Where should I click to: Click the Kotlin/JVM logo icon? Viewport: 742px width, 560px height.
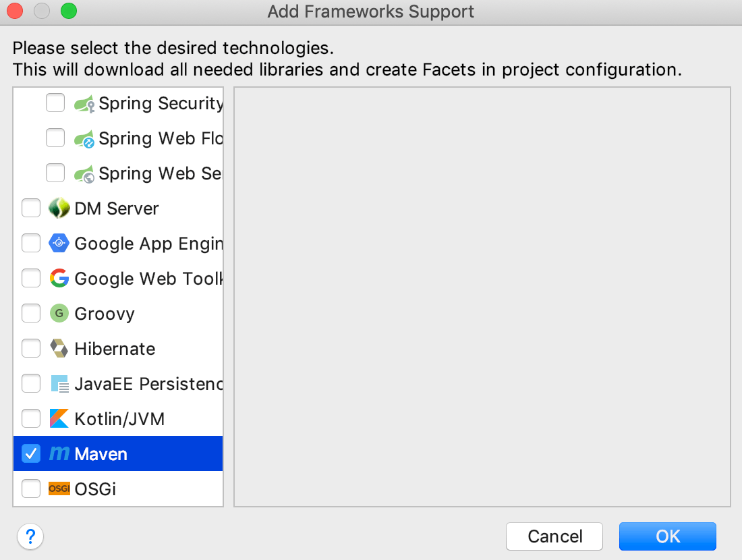[x=58, y=418]
